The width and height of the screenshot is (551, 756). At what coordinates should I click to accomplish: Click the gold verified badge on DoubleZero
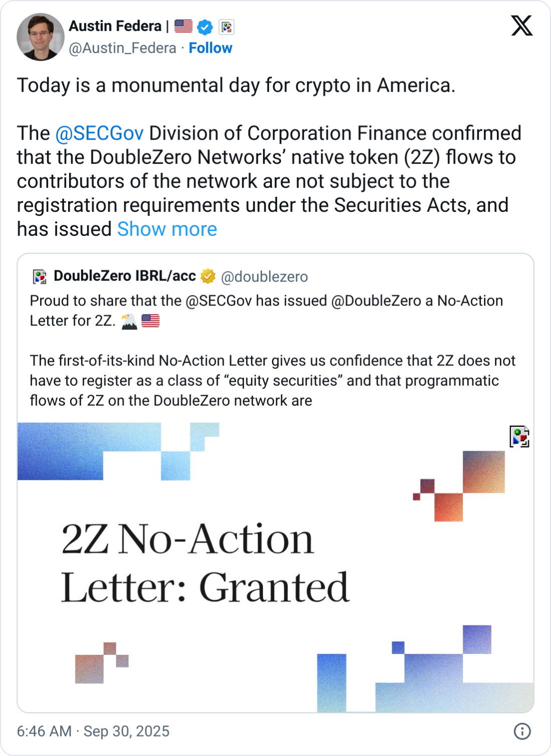207,276
